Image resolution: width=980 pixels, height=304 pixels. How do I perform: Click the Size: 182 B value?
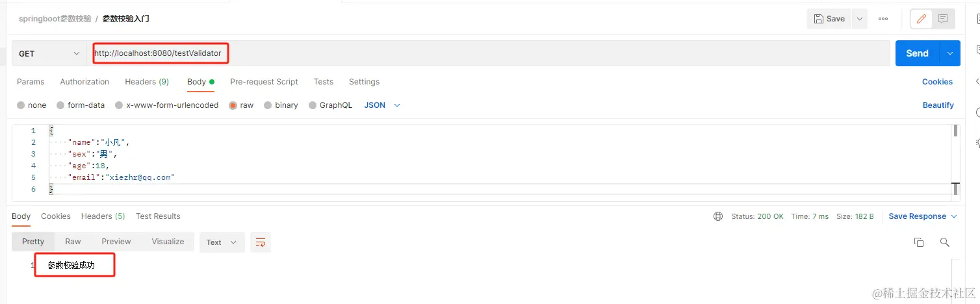coord(855,216)
